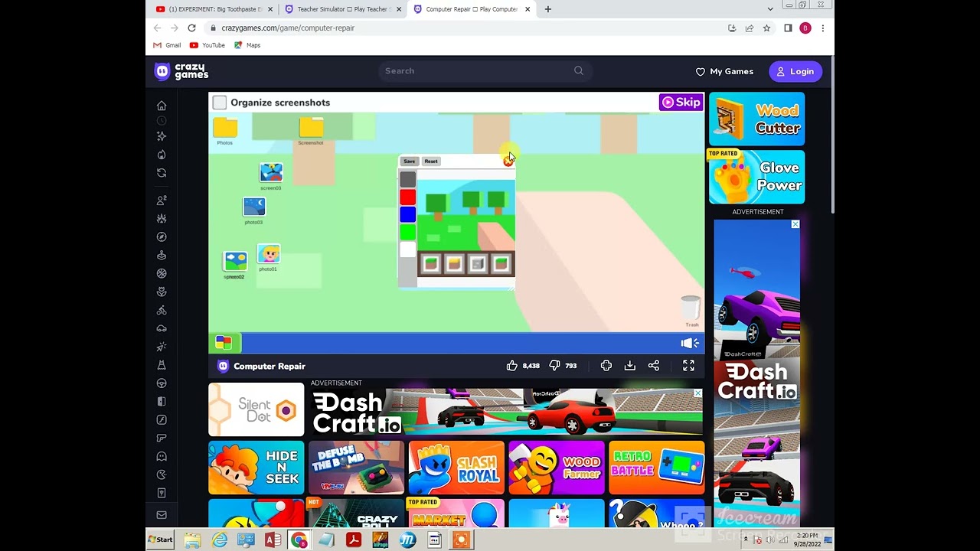The image size is (980, 551).
Task: Click the in-game start menu colored icon
Action: pos(224,343)
